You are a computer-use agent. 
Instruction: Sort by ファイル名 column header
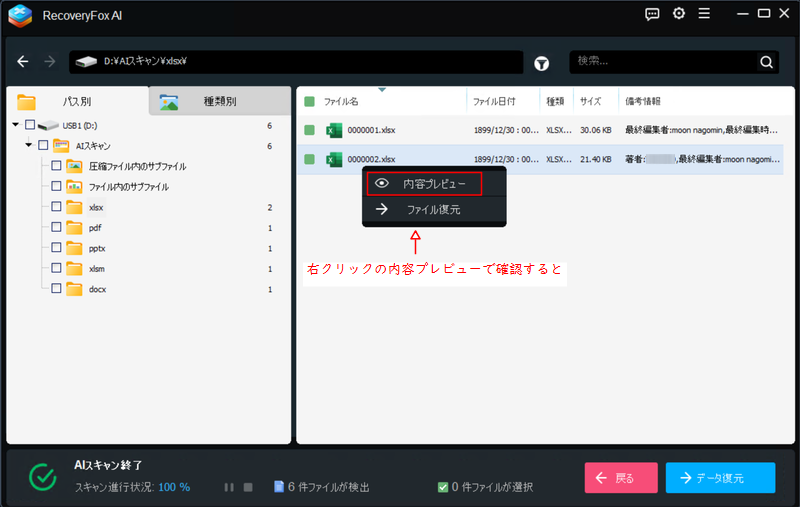coord(341,101)
